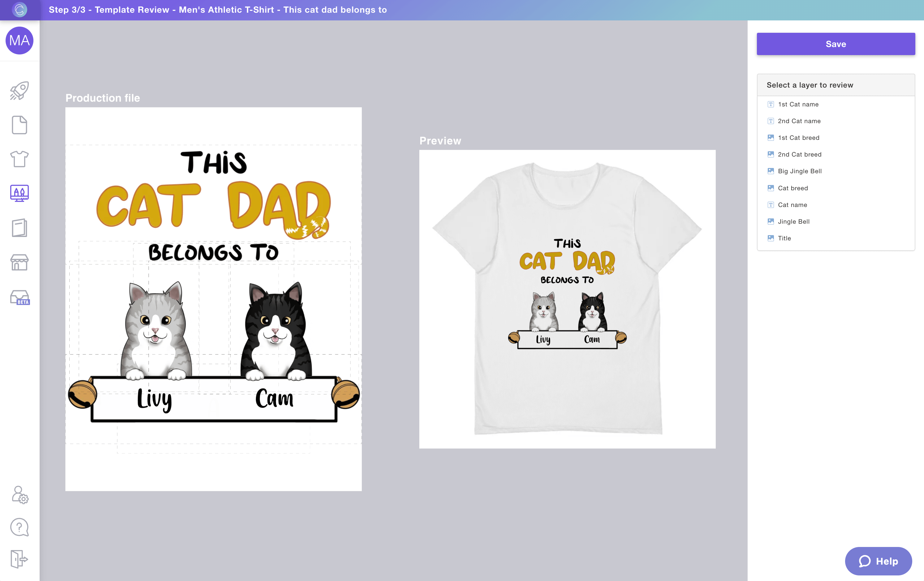Screen dimensions: 924x581
Task: Open the Help chat button
Action: pyautogui.click(x=878, y=561)
